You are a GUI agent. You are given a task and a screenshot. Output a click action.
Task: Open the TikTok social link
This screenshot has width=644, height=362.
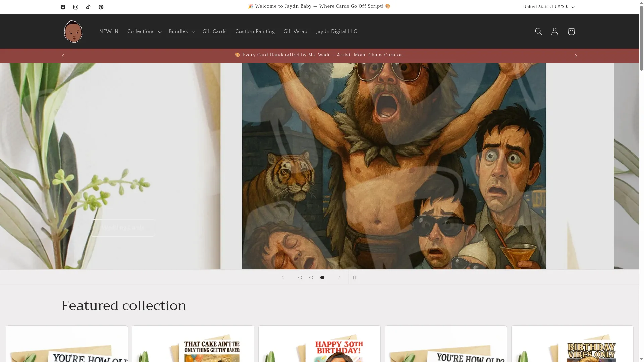(x=88, y=7)
